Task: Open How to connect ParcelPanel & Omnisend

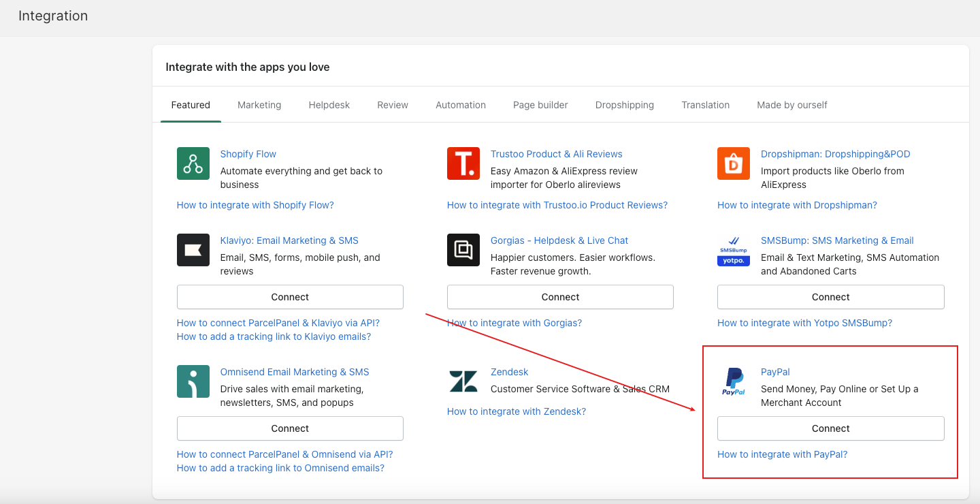Action: [x=285, y=454]
